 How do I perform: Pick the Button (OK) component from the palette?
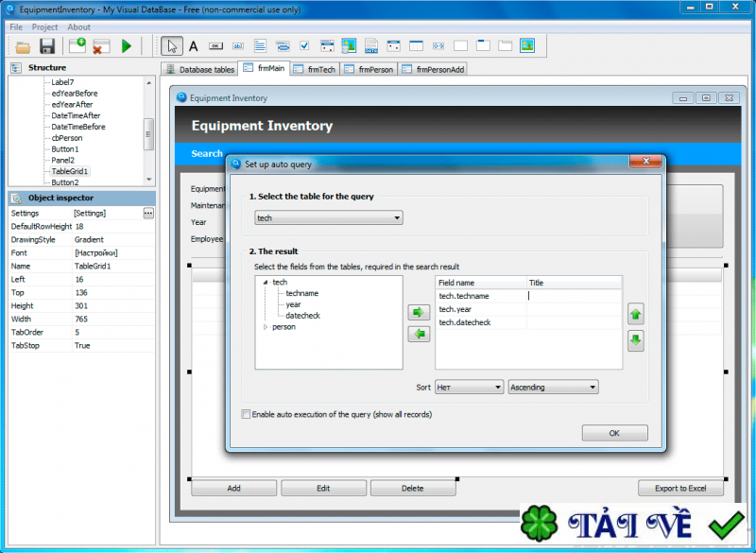coord(215,45)
